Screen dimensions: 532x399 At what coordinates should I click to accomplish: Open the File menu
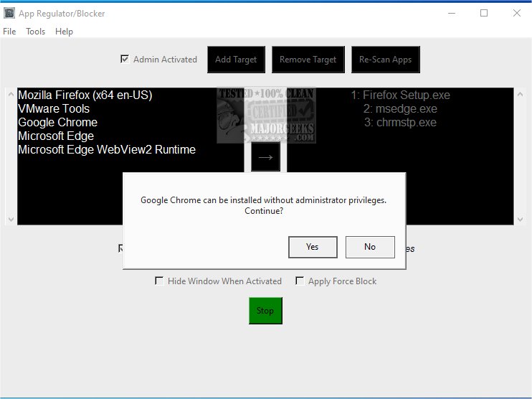point(9,32)
